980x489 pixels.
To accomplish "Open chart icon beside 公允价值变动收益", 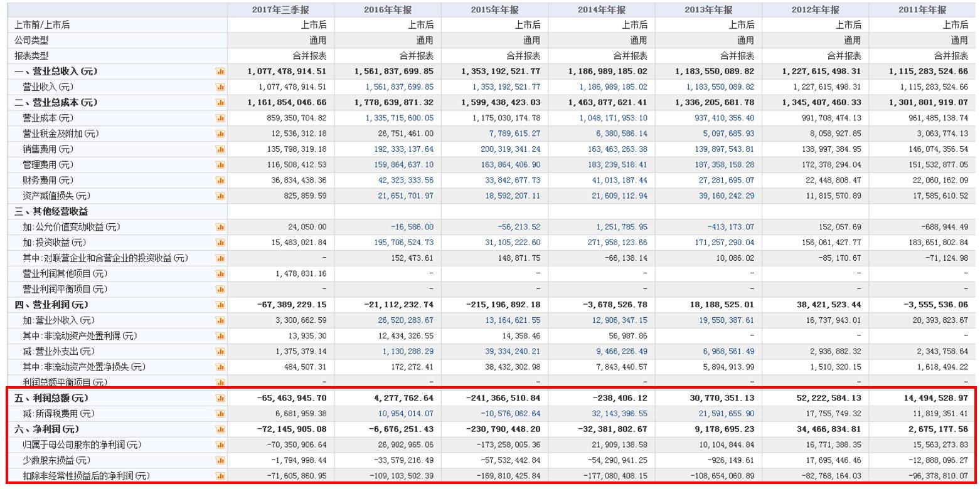I will (x=220, y=227).
